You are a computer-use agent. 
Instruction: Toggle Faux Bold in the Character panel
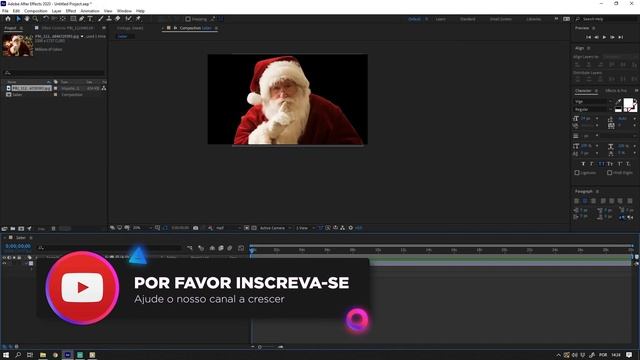pos(583,164)
